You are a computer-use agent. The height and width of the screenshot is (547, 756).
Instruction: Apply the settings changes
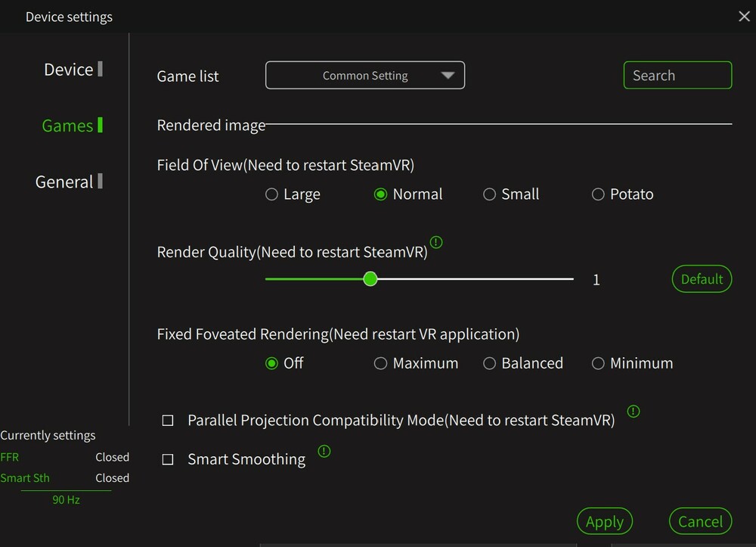pyautogui.click(x=604, y=521)
